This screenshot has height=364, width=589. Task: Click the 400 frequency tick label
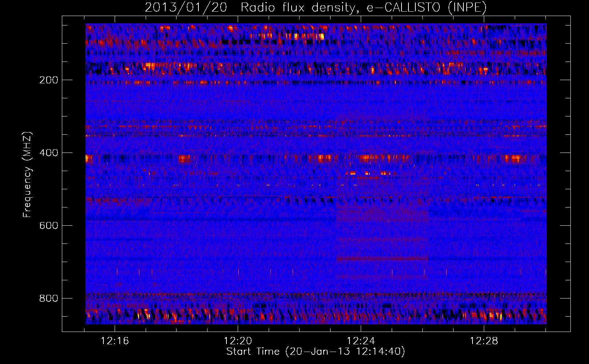pyautogui.click(x=49, y=153)
